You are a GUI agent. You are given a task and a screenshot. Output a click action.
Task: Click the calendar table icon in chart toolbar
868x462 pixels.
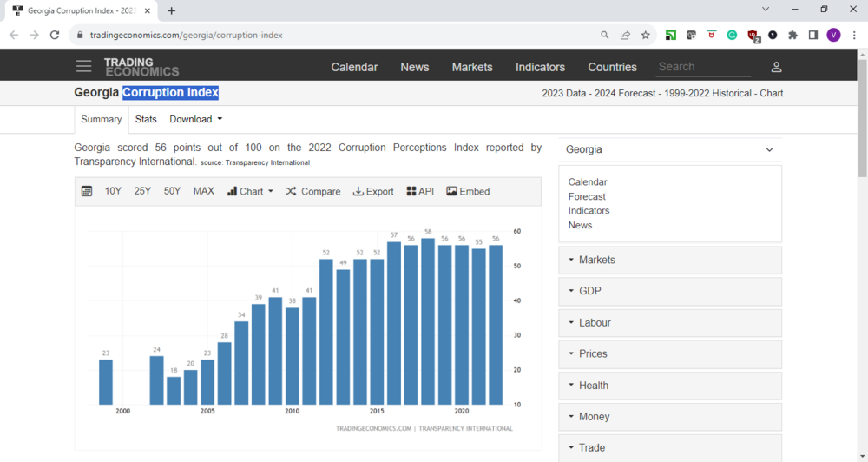coord(87,191)
